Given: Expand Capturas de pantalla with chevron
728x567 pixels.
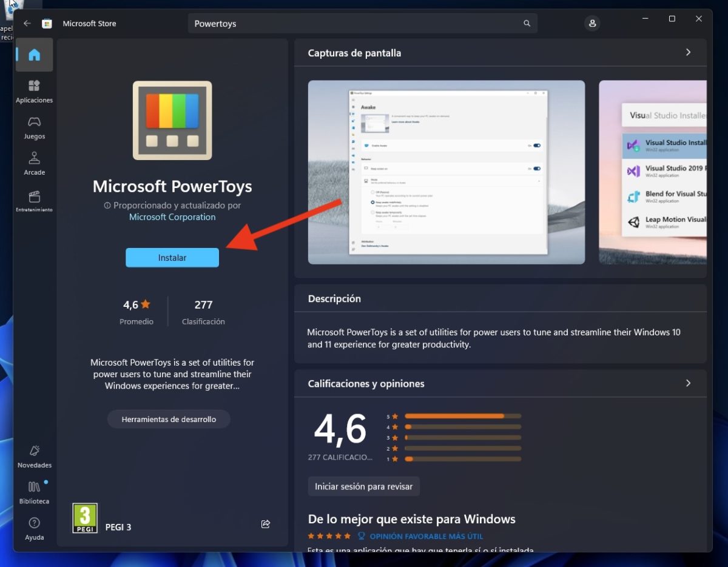Looking at the screenshot, I should pos(688,52).
